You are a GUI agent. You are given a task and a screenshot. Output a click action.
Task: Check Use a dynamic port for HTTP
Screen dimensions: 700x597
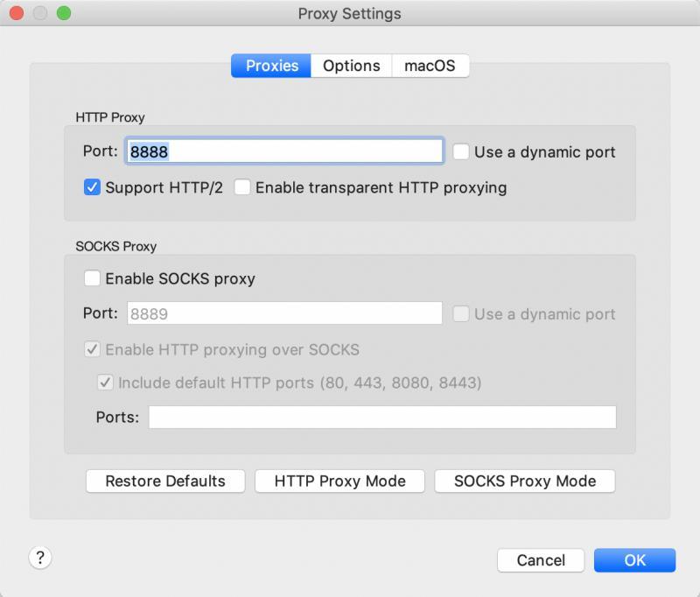point(461,151)
